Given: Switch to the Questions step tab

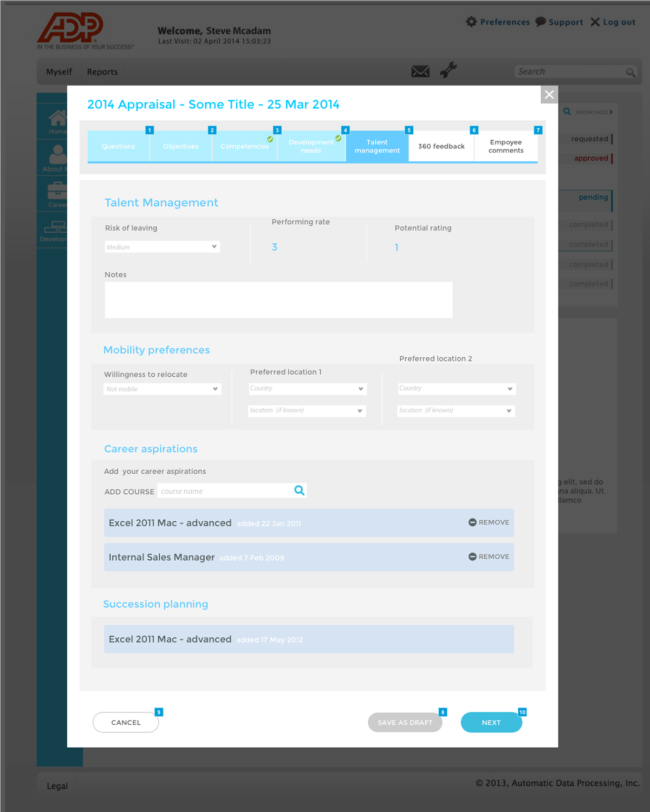Looking at the screenshot, I should point(119,146).
